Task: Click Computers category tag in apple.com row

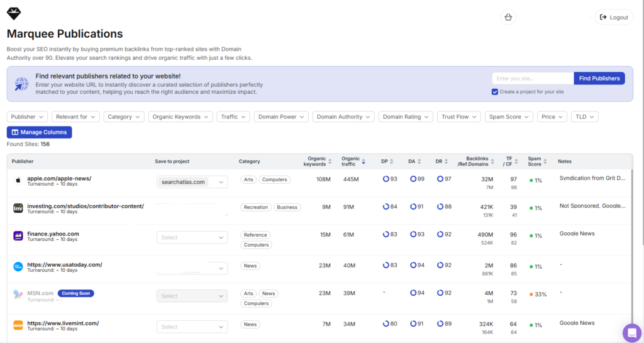Action: (x=274, y=179)
